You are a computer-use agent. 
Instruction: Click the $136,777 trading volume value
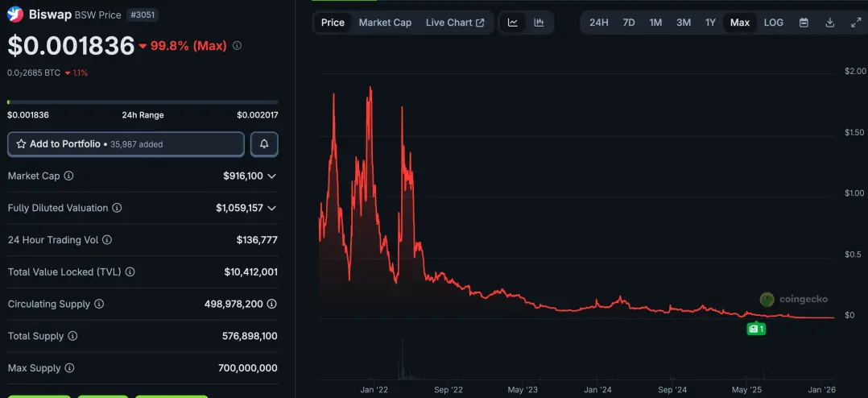(x=257, y=240)
